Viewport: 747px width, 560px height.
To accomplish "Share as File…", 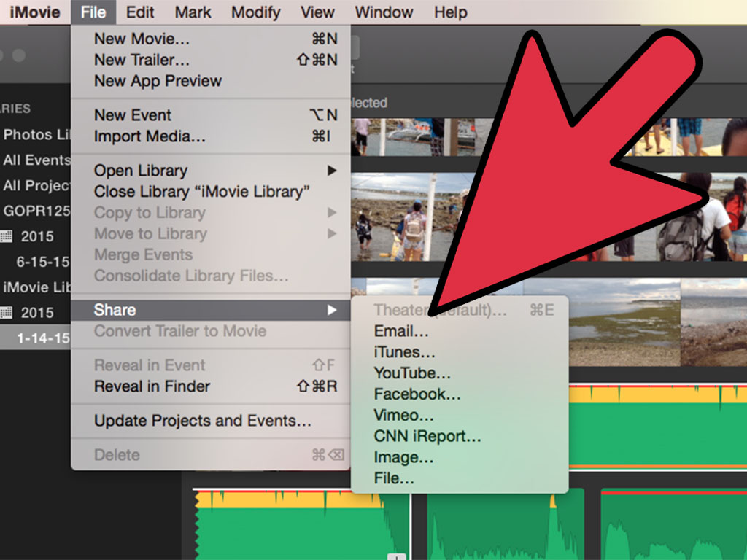I will pyautogui.click(x=460, y=478).
